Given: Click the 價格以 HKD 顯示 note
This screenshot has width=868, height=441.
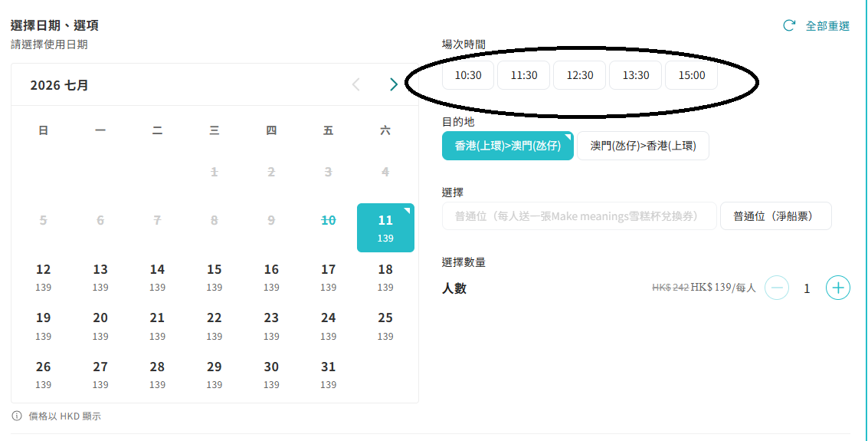Looking at the screenshot, I should click(x=65, y=416).
